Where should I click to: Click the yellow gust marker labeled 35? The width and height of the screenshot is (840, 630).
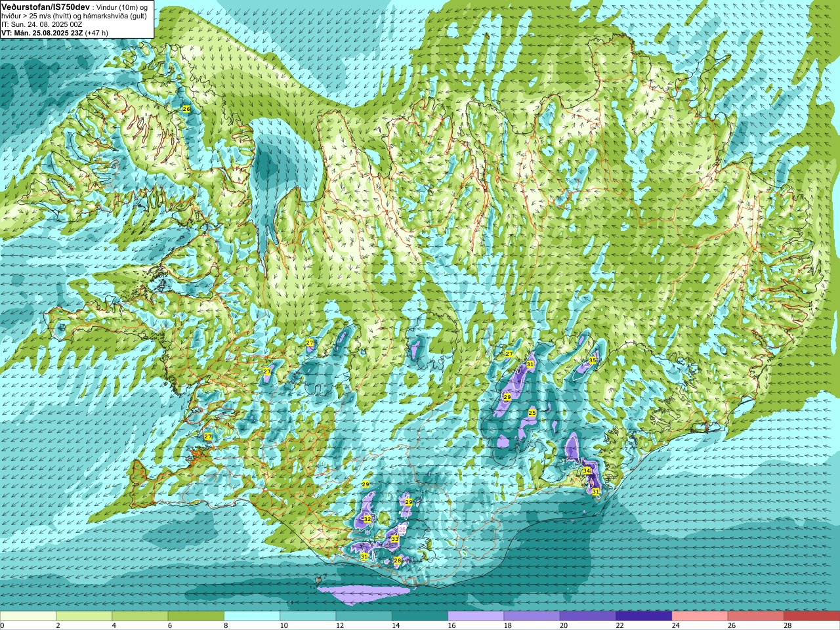592,360
